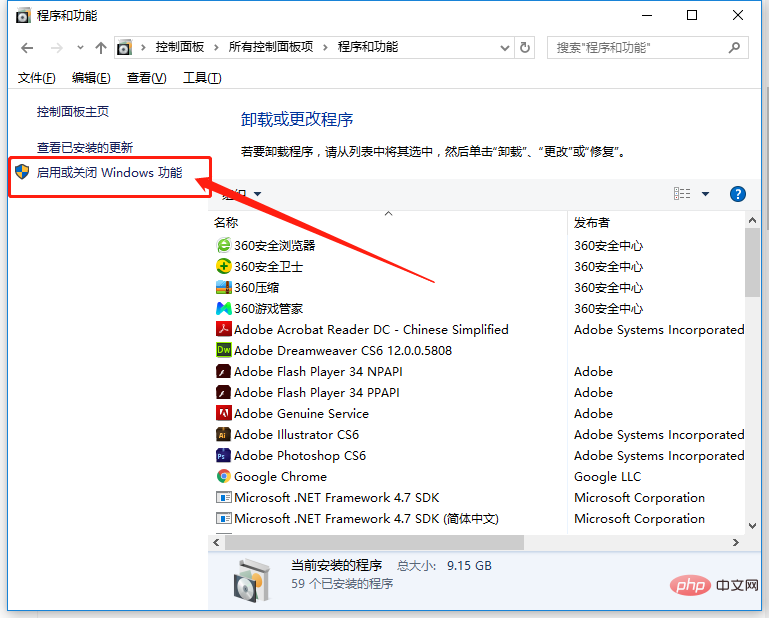
Task: Open the 控制面板主页 link
Action: tap(73, 112)
